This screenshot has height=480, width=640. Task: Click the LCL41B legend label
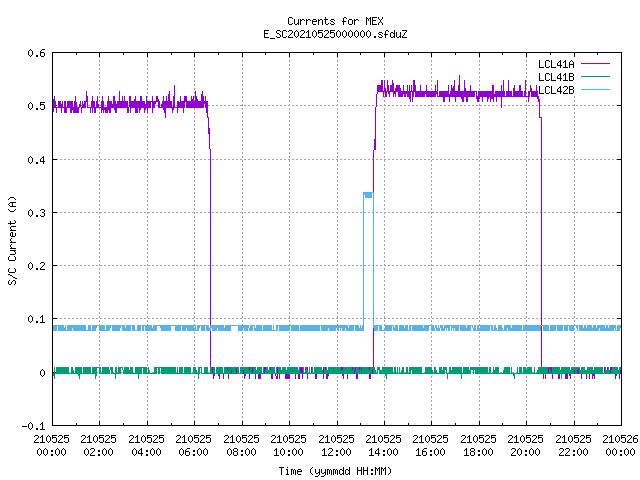[556, 77]
